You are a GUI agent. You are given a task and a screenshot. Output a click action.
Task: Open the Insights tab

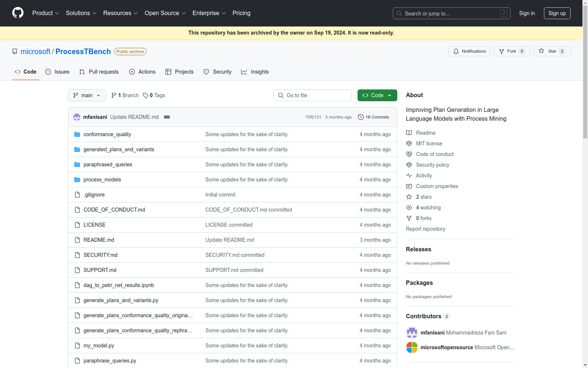(255, 72)
